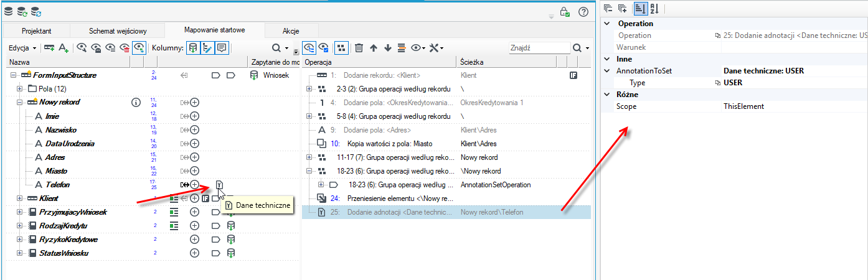The width and height of the screenshot is (868, 280).
Task: Toggle the database query column button
Action: click(194, 48)
